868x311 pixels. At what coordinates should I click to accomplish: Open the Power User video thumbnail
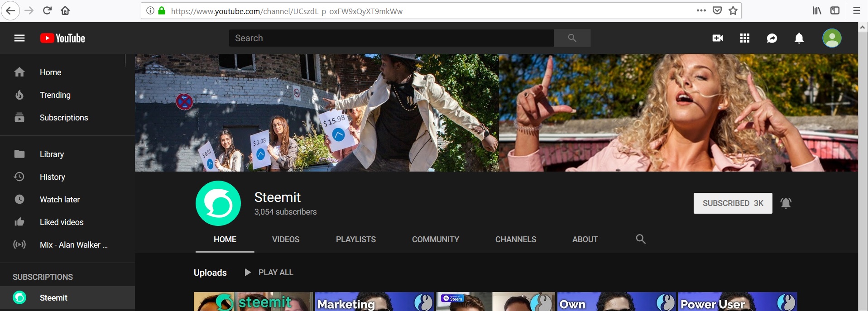(x=738, y=301)
